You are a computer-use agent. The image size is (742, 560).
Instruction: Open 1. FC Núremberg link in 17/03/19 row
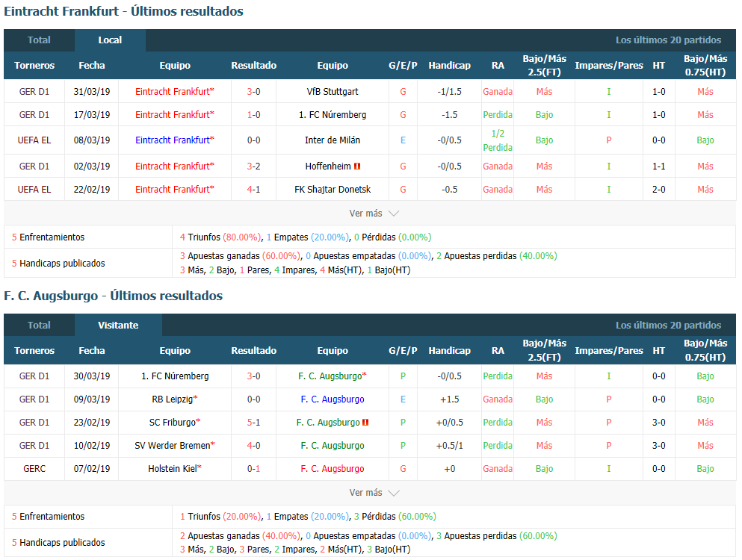point(333,115)
